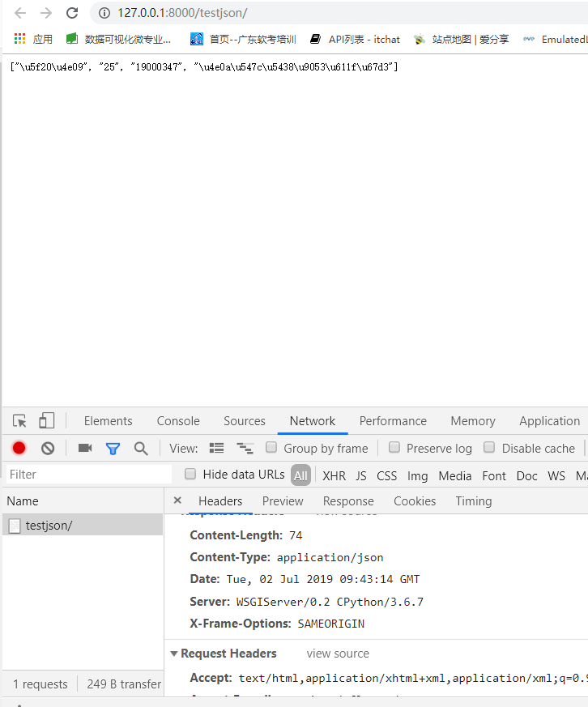
Task: Open the EmulatedL bookmark
Action: 556,39
